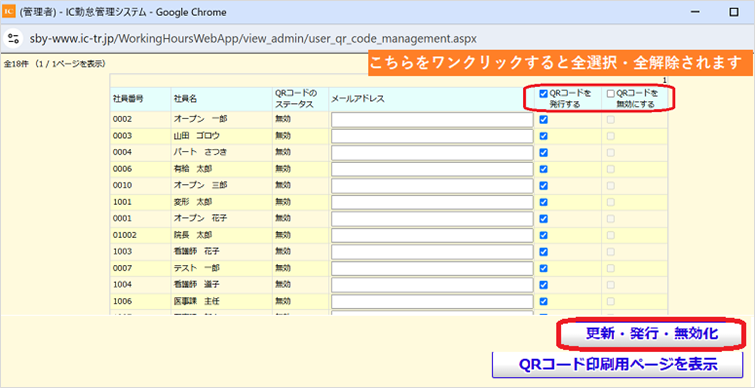The image size is (755, 388).
Task: Click the name 'パート さつき'
Action: pos(200,152)
